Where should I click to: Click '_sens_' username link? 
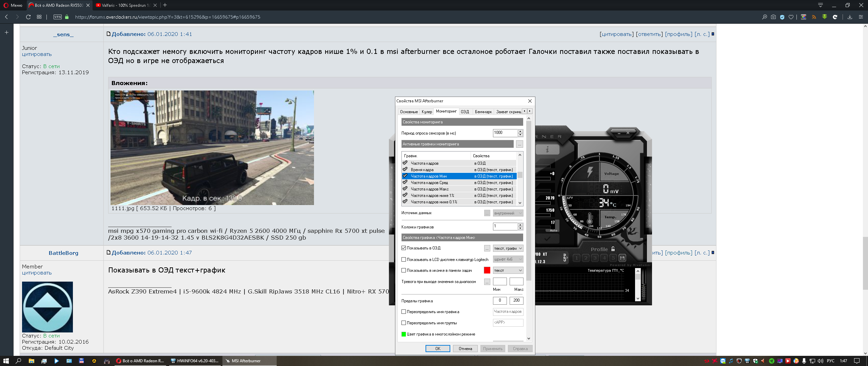(63, 35)
